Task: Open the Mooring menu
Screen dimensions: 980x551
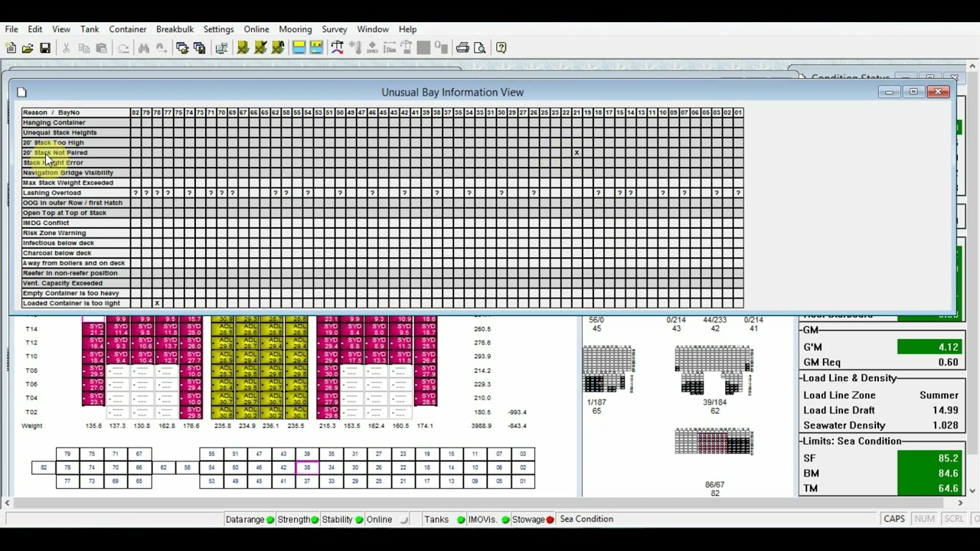Action: 296,29
